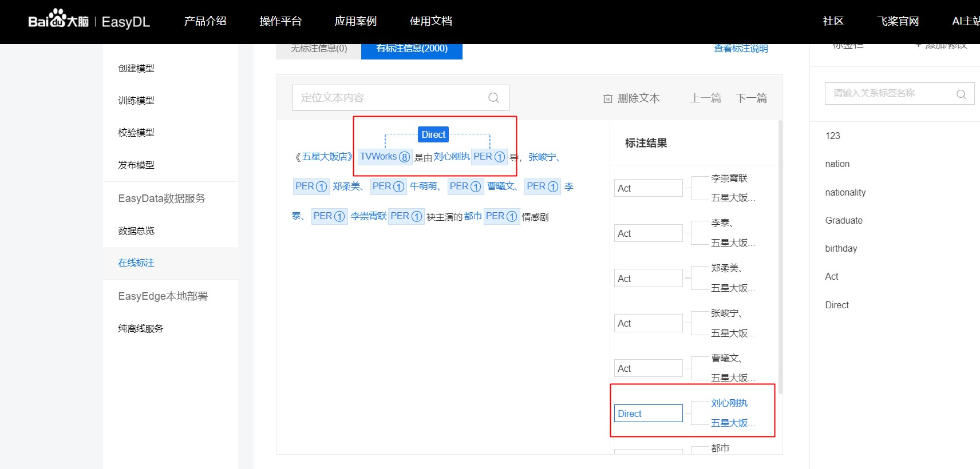Click the Direct relation field in results
Screen dimensions: 980x469
tap(648, 414)
